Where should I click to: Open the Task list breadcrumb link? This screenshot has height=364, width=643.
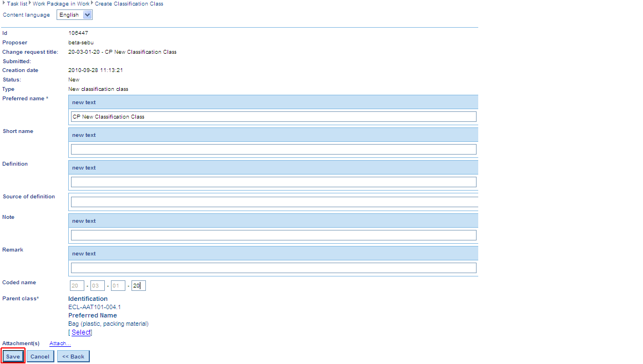tap(17, 4)
